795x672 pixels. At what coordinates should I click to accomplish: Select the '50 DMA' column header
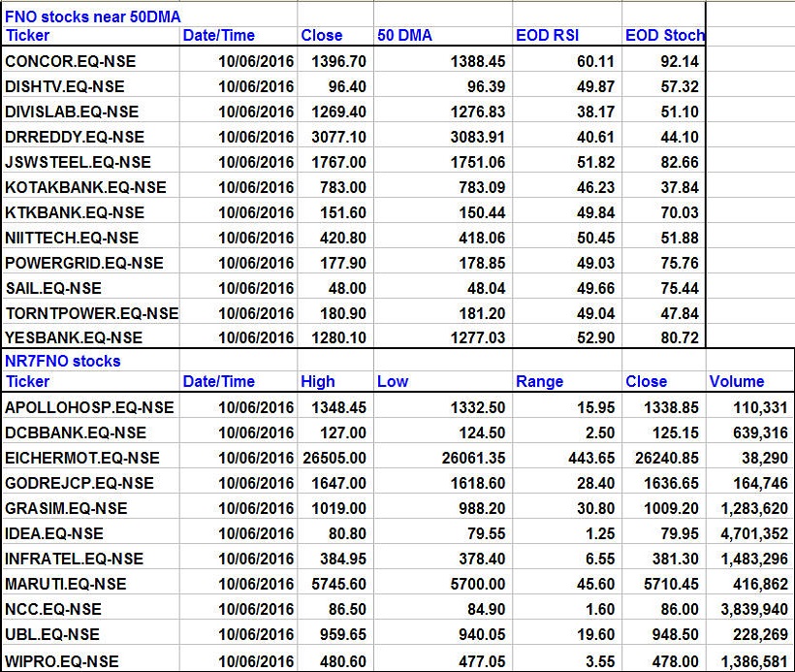[404, 35]
